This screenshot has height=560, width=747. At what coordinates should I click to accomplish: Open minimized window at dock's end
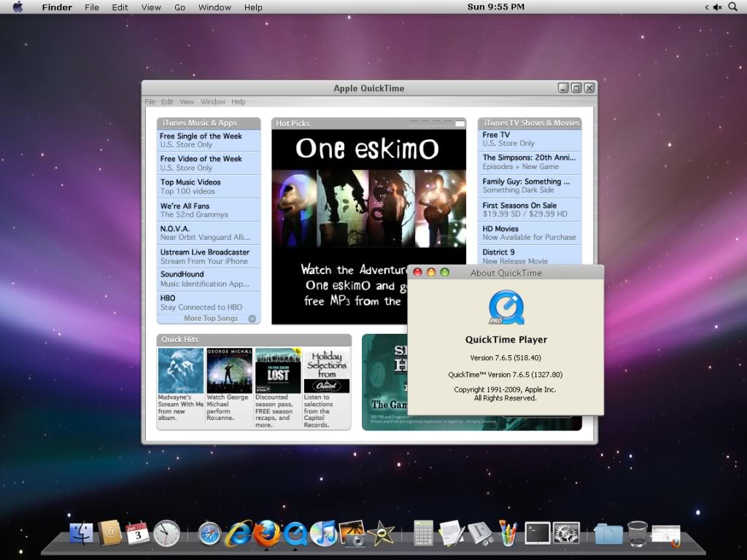(666, 536)
